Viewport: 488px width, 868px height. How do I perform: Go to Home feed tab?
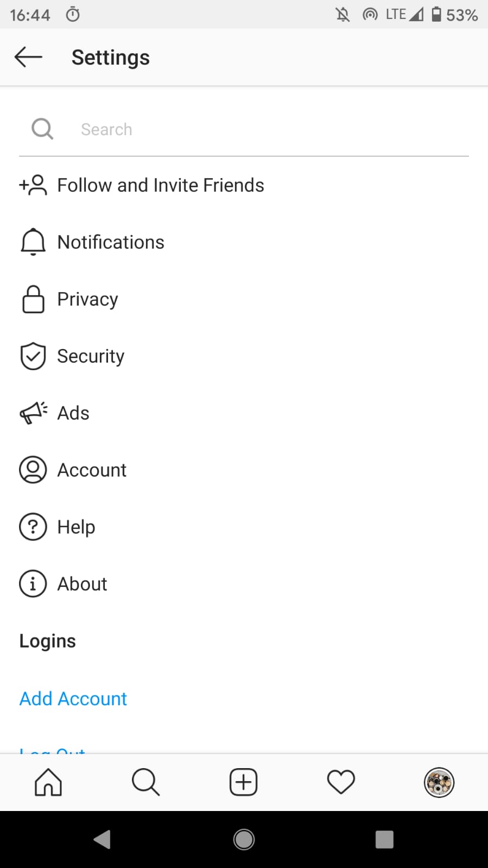coord(48,782)
